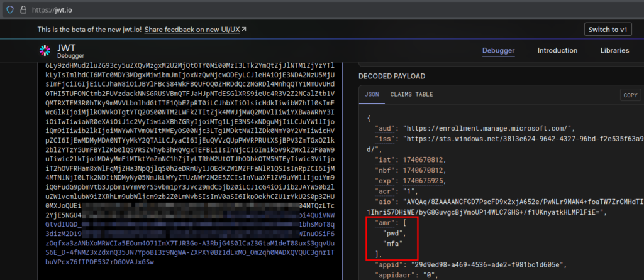Click the COPY button for decoded payload

coord(630,95)
